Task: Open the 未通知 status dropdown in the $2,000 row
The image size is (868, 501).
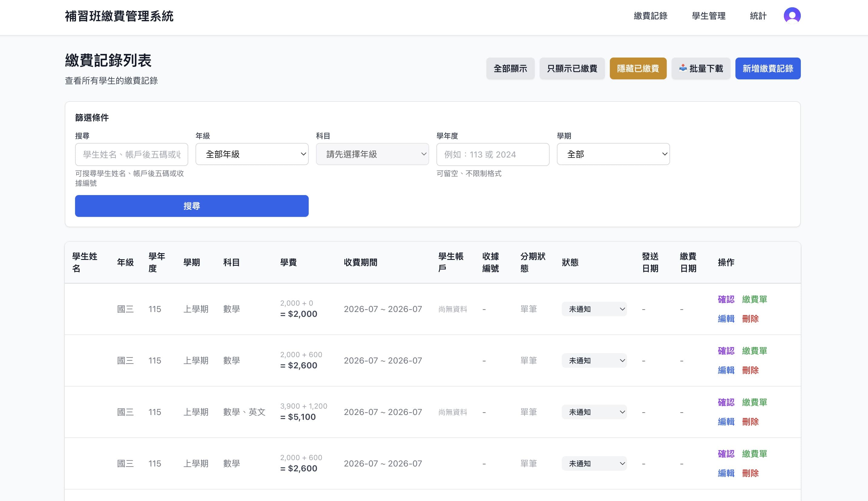Action: pos(594,309)
